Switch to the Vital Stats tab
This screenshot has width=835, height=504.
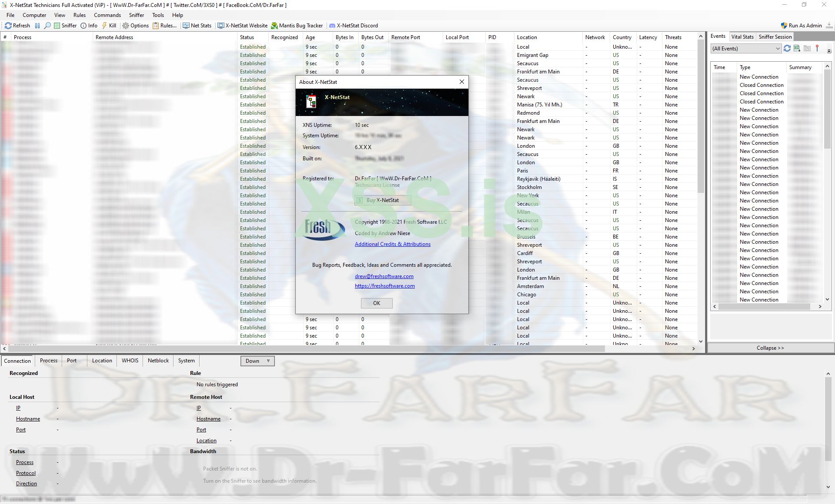pos(742,36)
